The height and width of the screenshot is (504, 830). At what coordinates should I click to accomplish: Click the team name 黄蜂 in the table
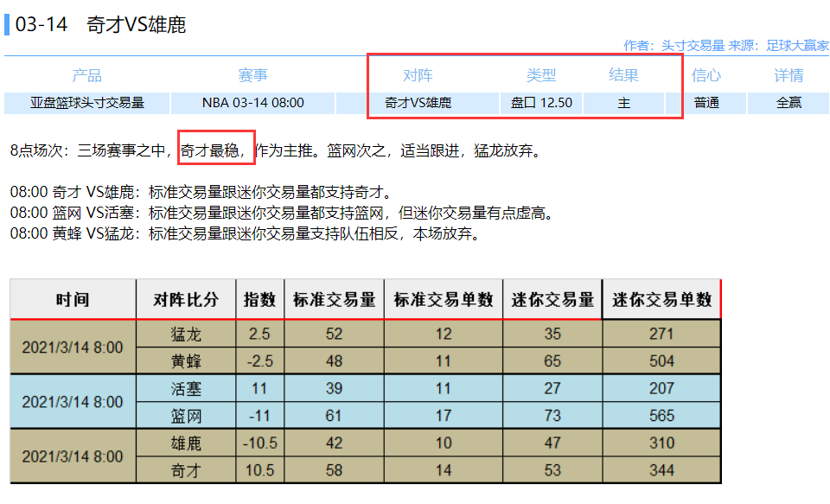point(186,361)
